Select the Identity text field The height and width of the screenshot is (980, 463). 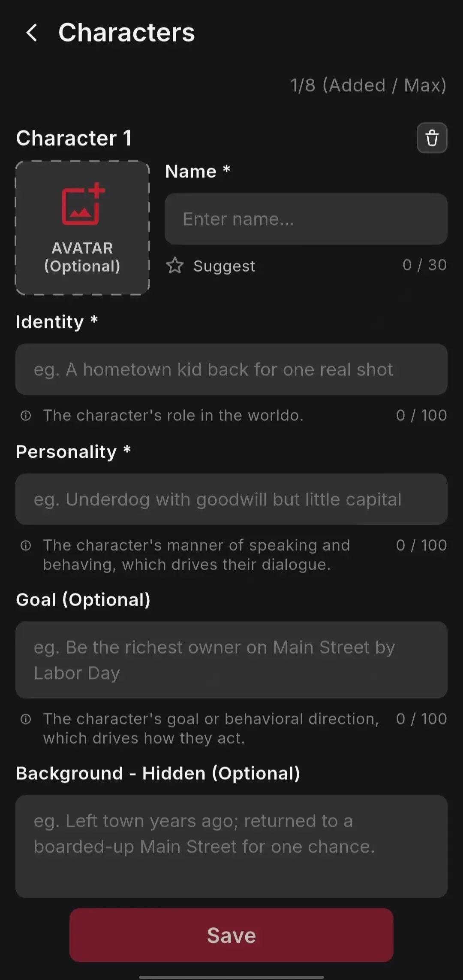(231, 369)
